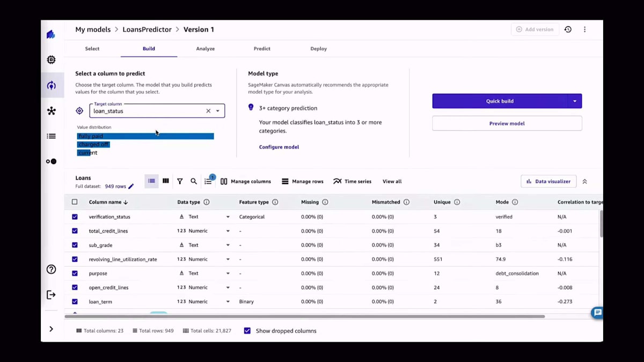644x362 pixels.
Task: Open the two-circles sidebar icon
Action: pos(51,161)
